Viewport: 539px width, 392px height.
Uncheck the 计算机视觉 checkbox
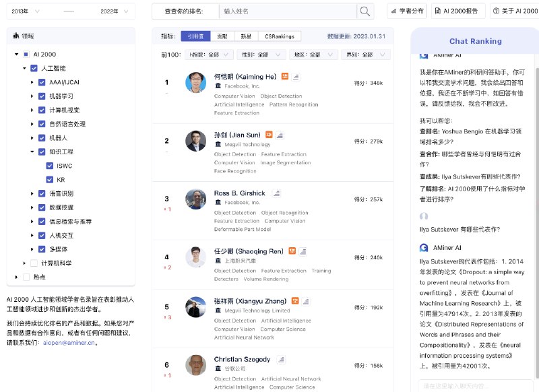click(x=42, y=110)
